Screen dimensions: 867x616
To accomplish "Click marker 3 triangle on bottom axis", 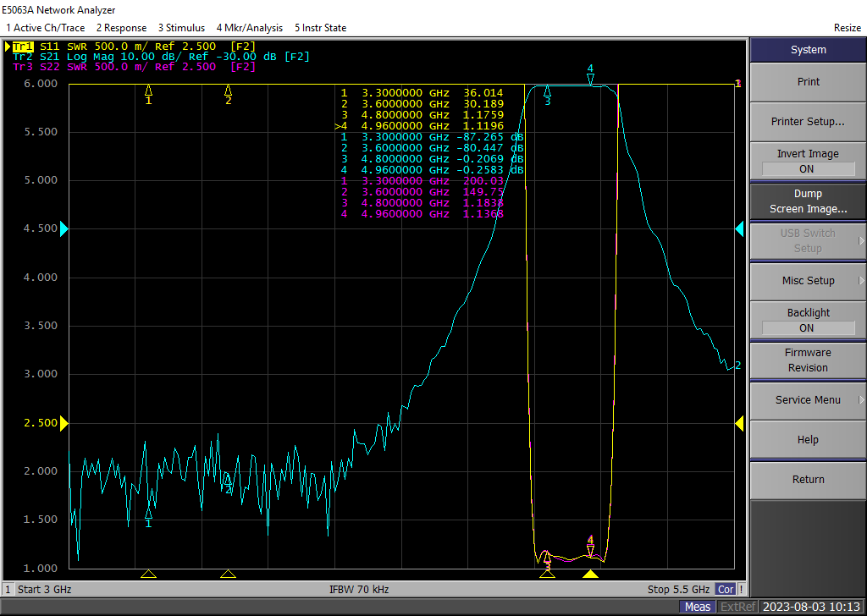I will 547,574.
